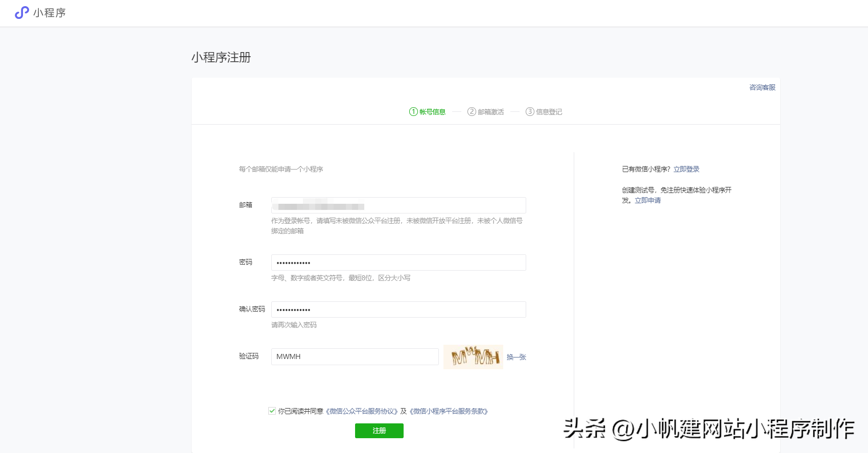
Task: Click the hint text 每个邮箱仅能申请一个小程序
Action: click(x=281, y=169)
